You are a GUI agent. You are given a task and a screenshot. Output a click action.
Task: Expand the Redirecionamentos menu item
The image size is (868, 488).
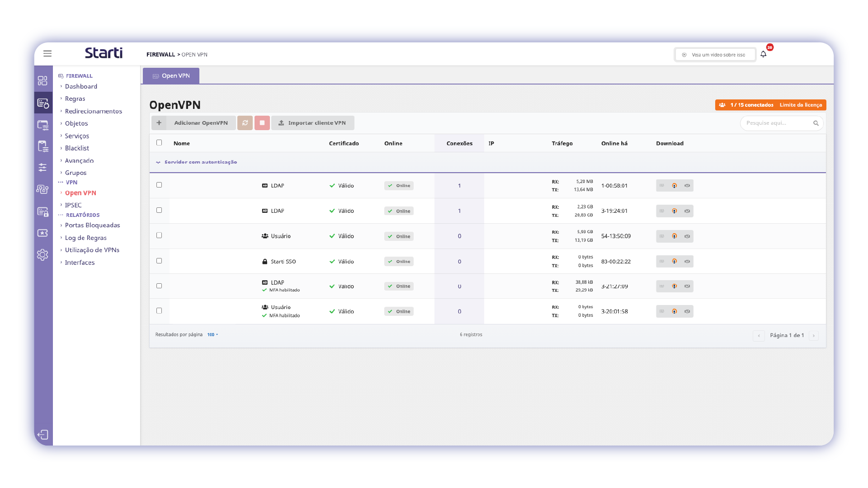click(x=93, y=111)
